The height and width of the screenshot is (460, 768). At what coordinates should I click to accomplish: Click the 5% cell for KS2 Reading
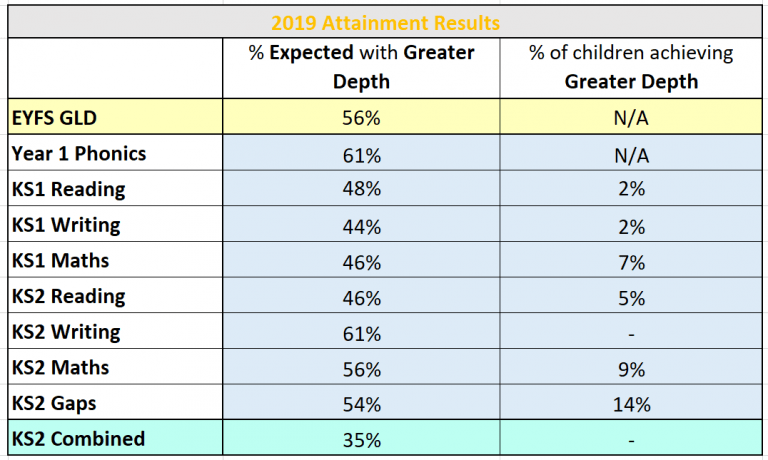tap(631, 297)
